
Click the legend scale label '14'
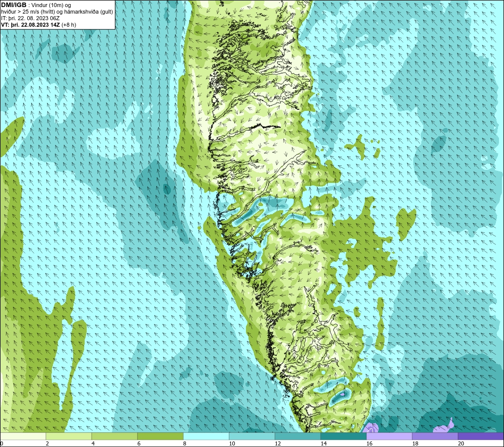coord(324,443)
